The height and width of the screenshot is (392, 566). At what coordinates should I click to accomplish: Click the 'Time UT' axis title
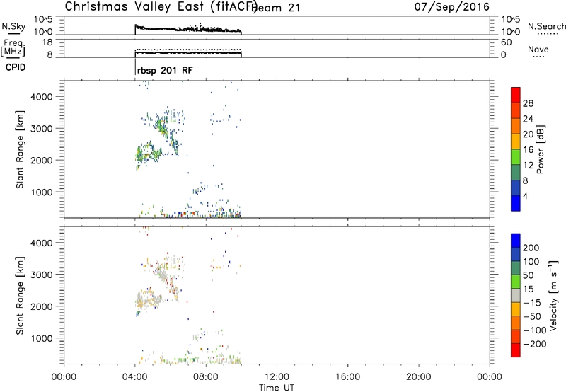coord(277,388)
